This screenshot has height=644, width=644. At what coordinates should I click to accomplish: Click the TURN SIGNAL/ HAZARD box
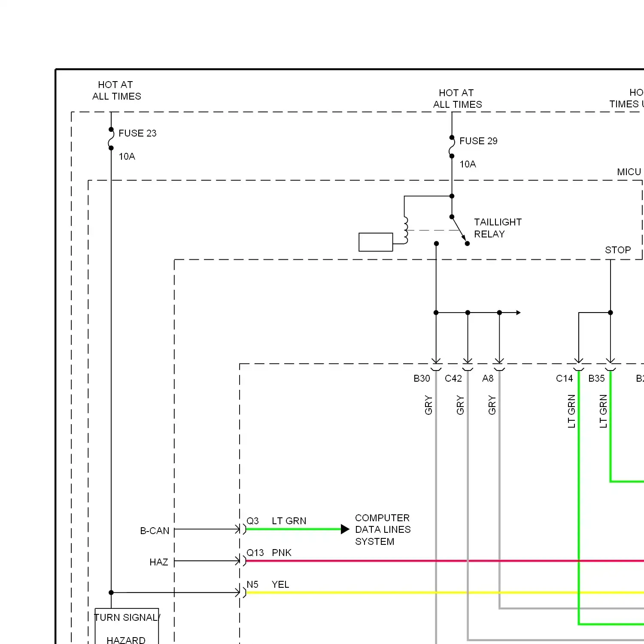pyautogui.click(x=127, y=626)
